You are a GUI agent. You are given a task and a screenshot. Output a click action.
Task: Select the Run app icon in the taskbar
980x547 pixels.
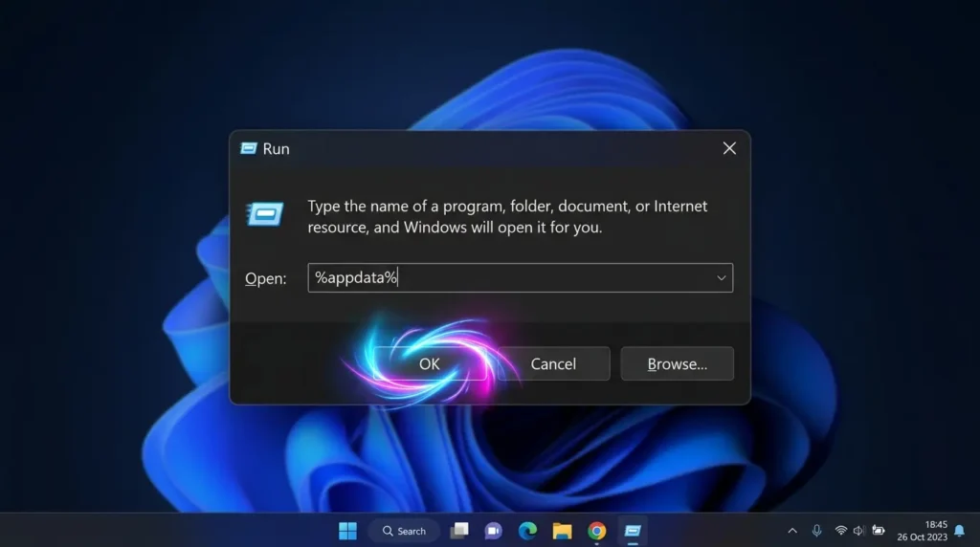(633, 531)
